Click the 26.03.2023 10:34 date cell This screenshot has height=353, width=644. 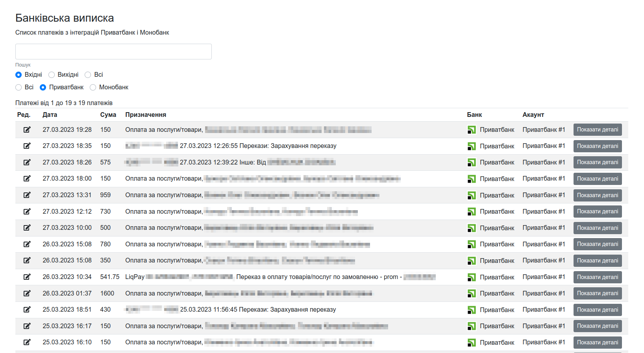point(67,277)
